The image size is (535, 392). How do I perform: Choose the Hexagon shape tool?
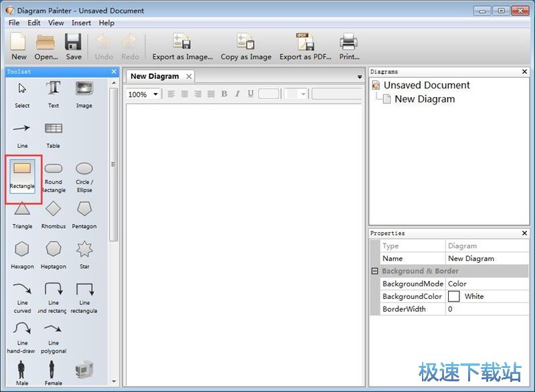[22, 253]
